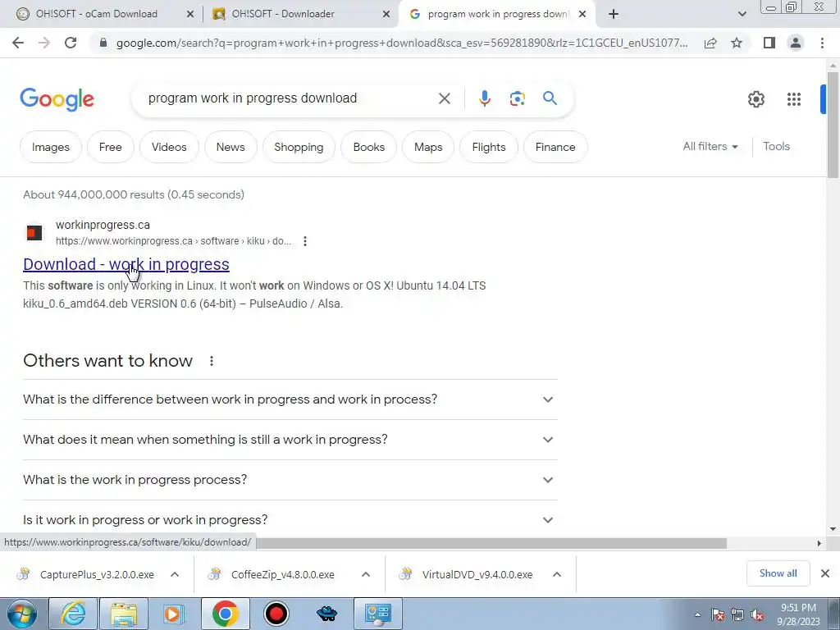The width and height of the screenshot is (840, 630).
Task: Share this page using the share icon
Action: click(710, 43)
